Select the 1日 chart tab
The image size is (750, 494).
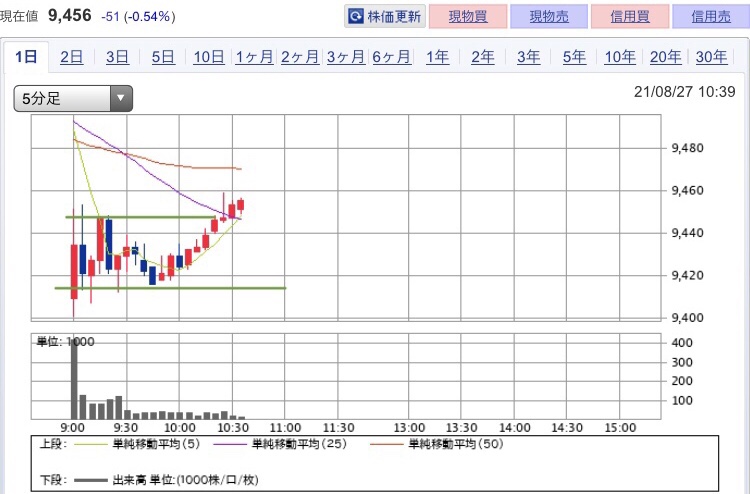[x=25, y=57]
